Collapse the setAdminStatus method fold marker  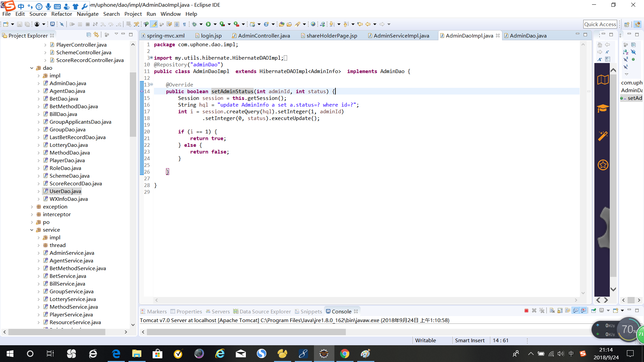(151, 84)
